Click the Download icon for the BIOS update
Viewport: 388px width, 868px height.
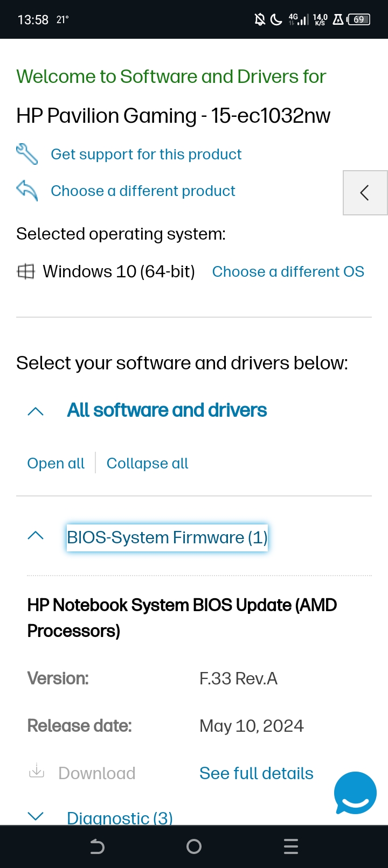pos(36,771)
